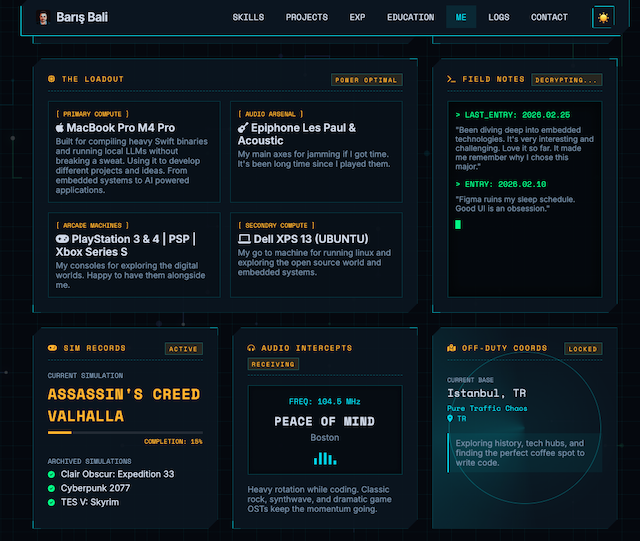
Task: Click the TES V: Skyrim entry
Action: click(90, 502)
